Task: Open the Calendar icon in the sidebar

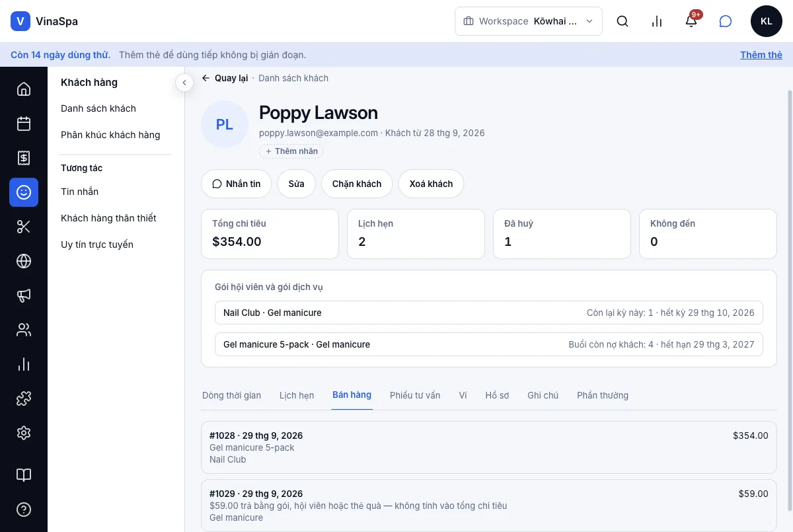Action: click(x=24, y=124)
